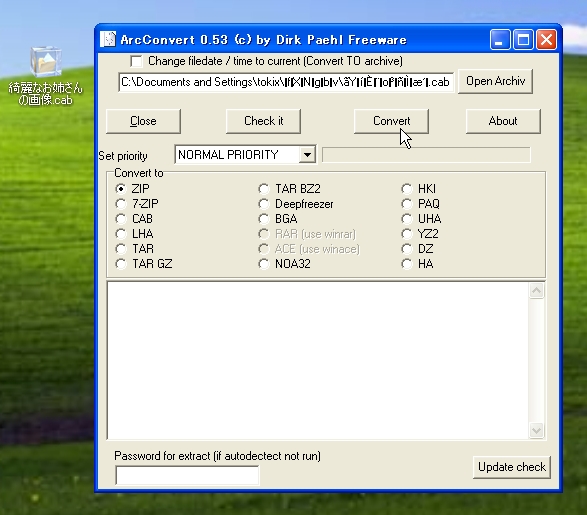The height and width of the screenshot is (515, 587).
Task: Focus the Password for extract field
Action: (187, 475)
